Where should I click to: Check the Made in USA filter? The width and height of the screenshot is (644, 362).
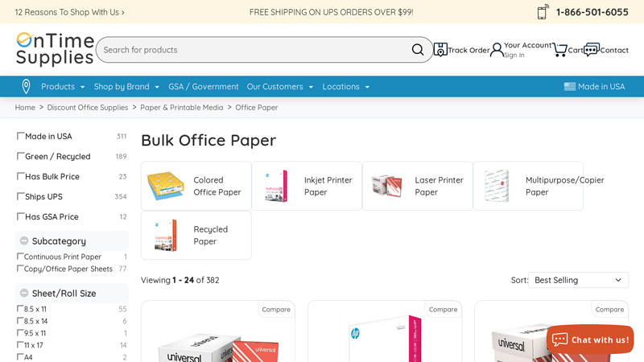[x=20, y=136]
